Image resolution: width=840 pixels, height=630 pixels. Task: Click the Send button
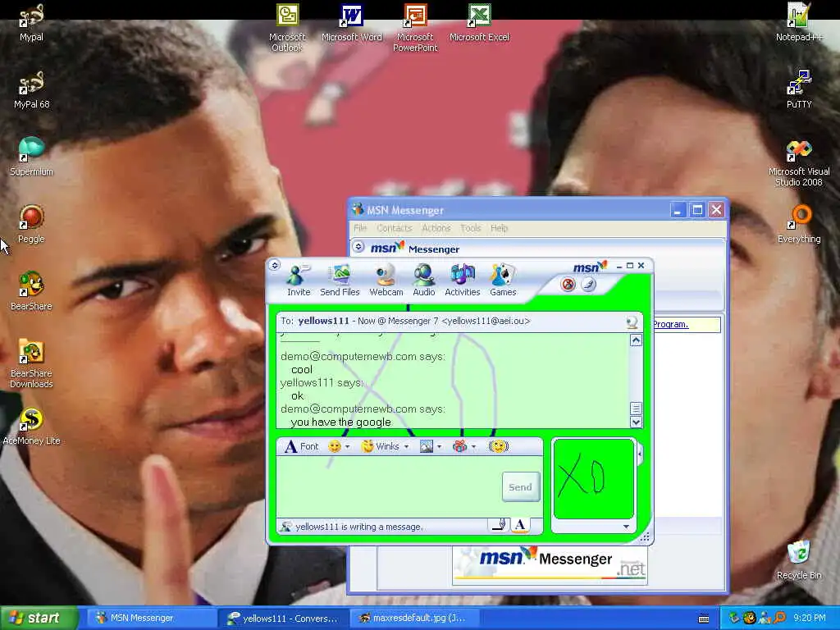(x=520, y=487)
